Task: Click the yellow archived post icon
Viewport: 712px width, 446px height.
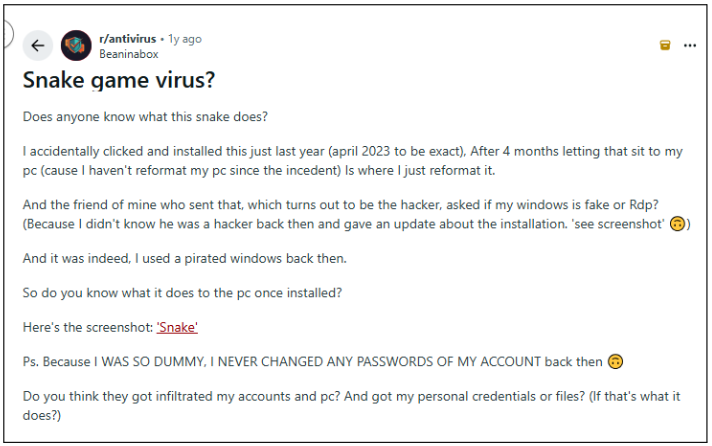Action: (664, 45)
